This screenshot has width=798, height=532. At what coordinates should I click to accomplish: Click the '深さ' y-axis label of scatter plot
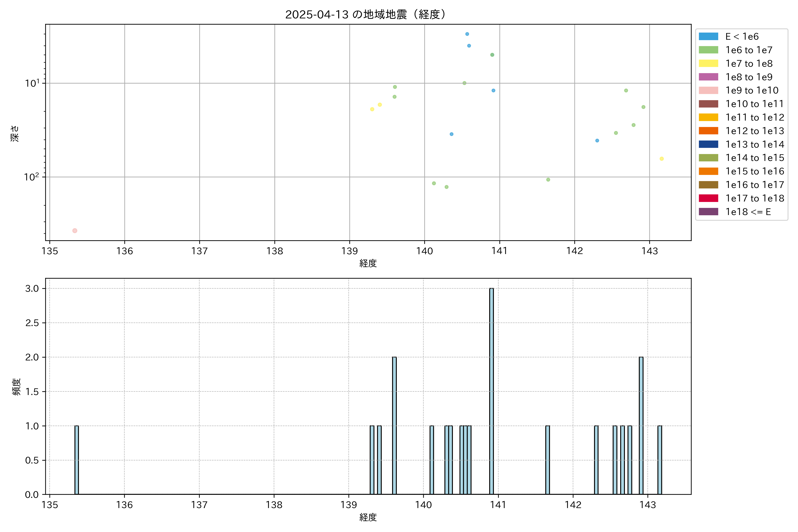click(x=15, y=133)
